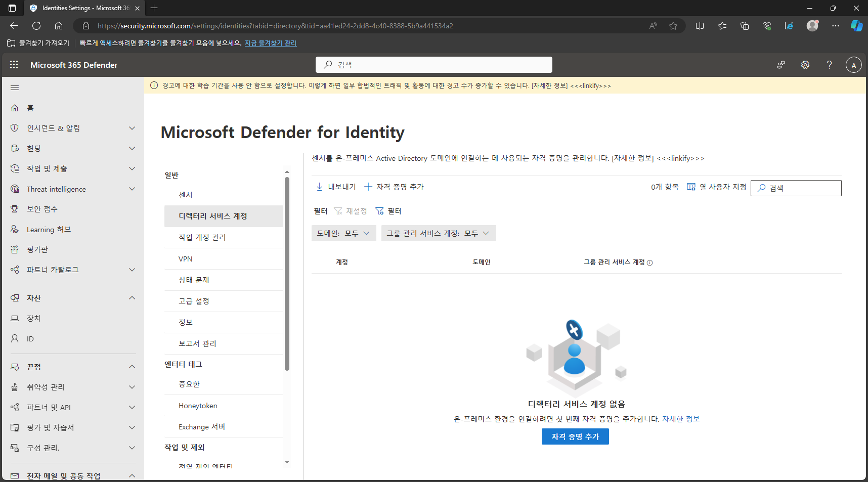Select Honeytoken settings item
This screenshot has width=868, height=482.
224,406
